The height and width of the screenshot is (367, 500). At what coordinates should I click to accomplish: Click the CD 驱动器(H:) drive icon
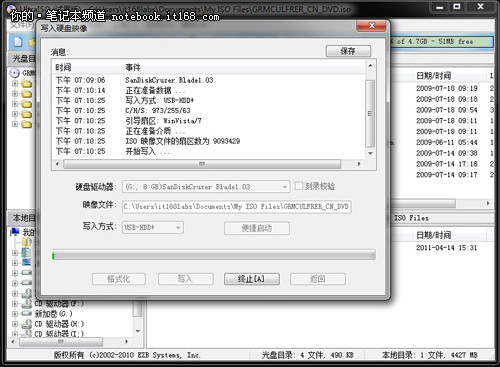tap(27, 324)
